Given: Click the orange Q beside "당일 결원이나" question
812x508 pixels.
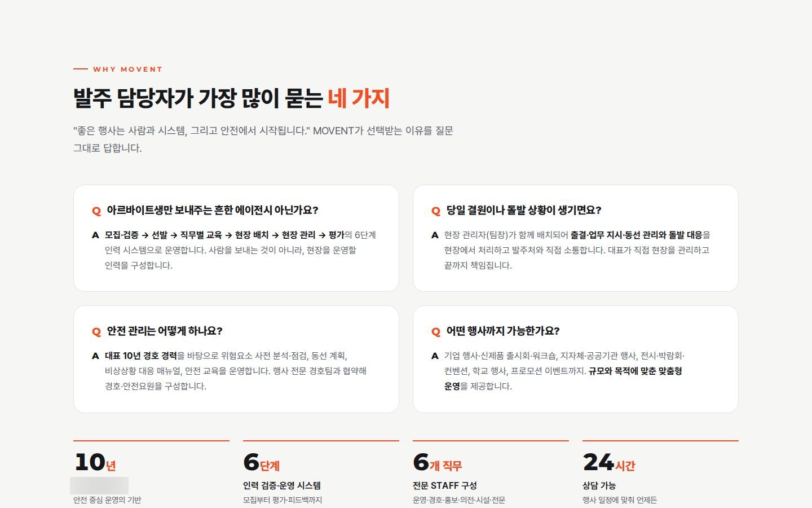Looking at the screenshot, I should 436,211.
